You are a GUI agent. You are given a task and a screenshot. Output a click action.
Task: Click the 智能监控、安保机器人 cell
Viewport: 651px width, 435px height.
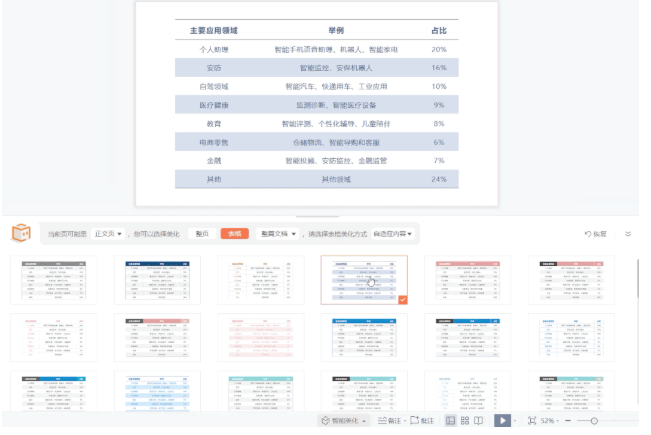pyautogui.click(x=336, y=68)
